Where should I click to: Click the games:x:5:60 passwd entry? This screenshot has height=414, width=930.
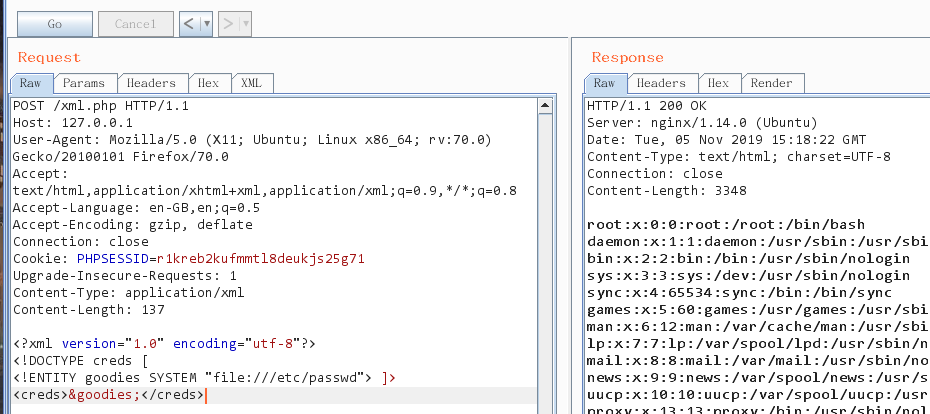[758, 310]
